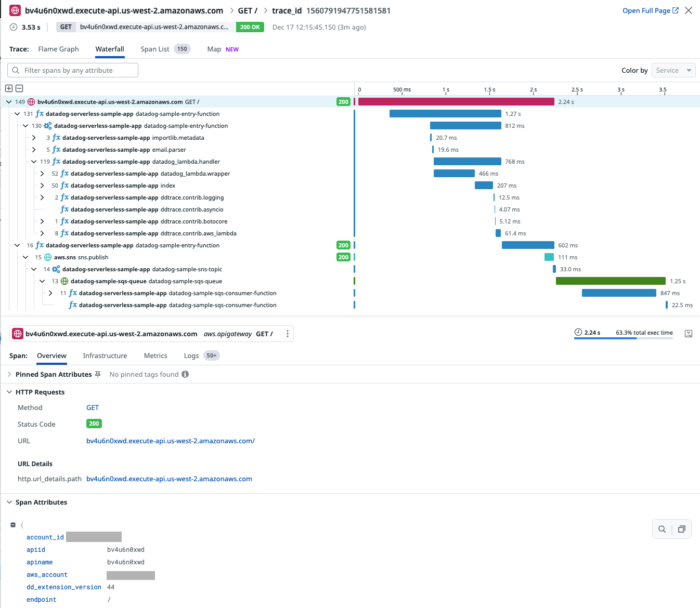Click the expand-all spans plus icon
This screenshot has width=700, height=608.
pyautogui.click(x=8, y=88)
